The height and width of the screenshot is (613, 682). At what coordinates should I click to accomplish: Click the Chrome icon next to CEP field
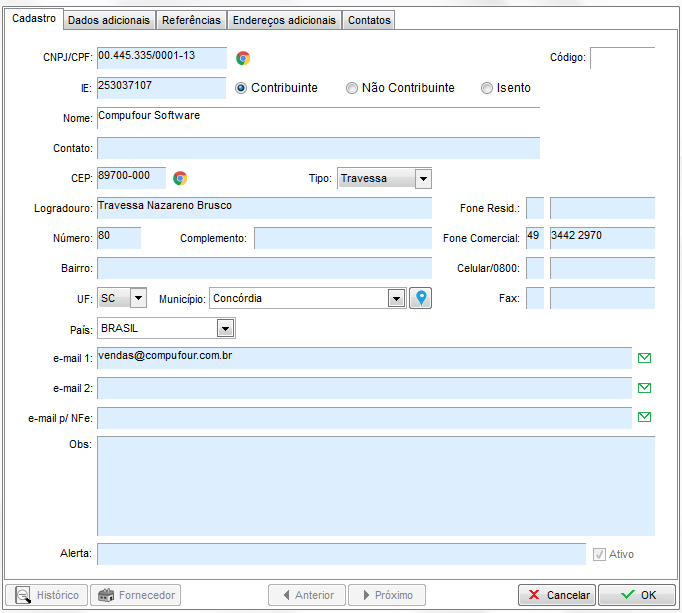coord(180,178)
